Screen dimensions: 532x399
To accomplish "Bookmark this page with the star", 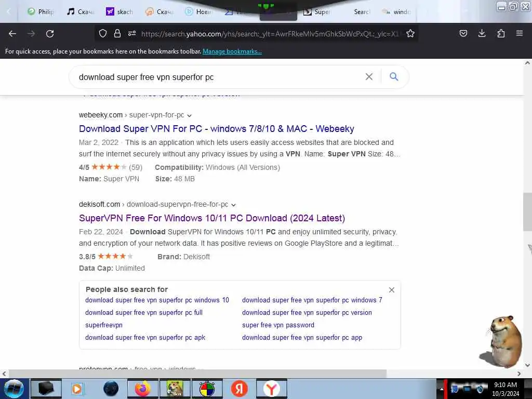I will point(410,33).
